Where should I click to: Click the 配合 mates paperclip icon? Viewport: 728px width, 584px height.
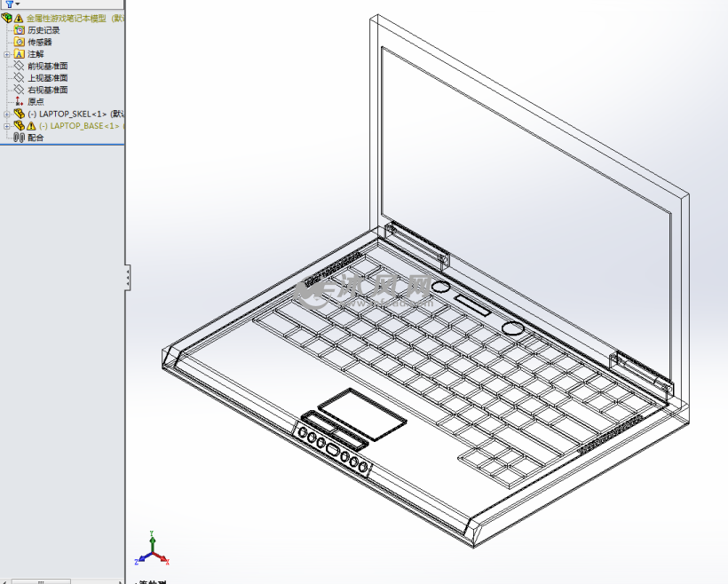[x=20, y=138]
